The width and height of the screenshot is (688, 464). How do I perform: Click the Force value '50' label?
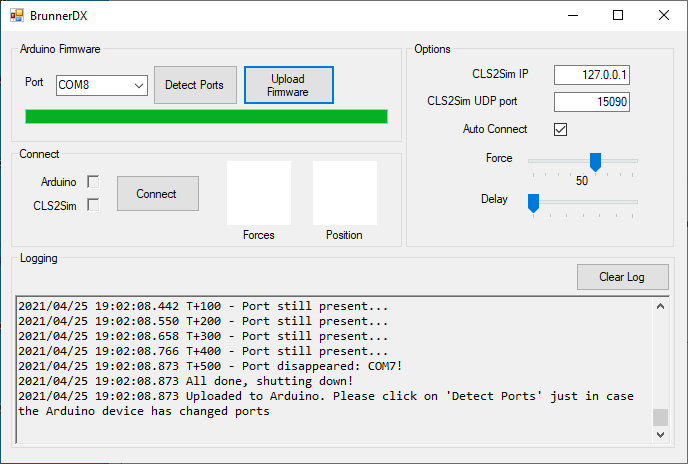[582, 181]
